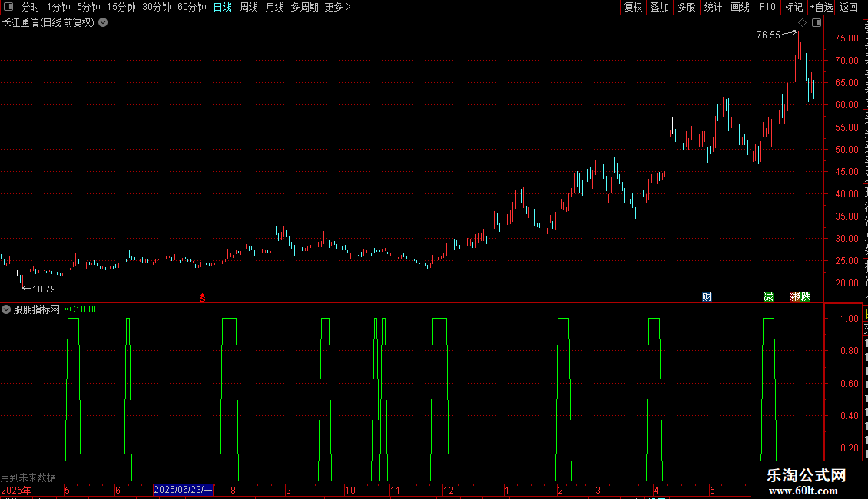The height and width of the screenshot is (499, 868).
Task: Click the 用到未来数据 warning text
Action: coord(28,478)
